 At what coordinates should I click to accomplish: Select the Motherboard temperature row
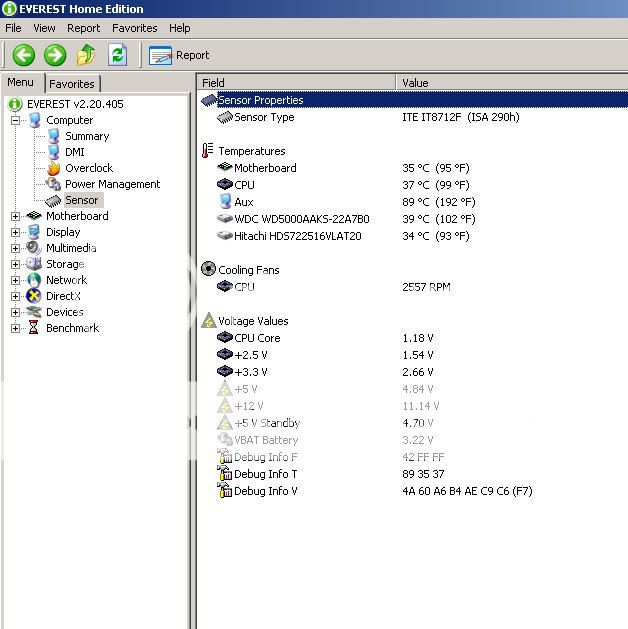coord(413,168)
